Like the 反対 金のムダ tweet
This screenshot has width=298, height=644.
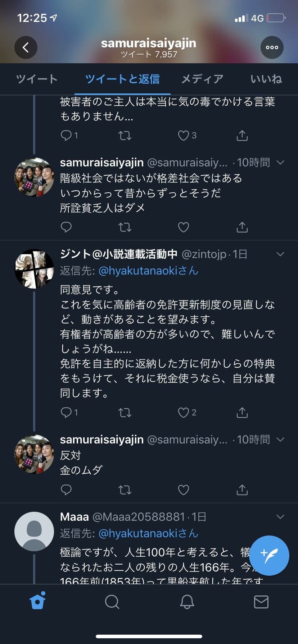184,490
